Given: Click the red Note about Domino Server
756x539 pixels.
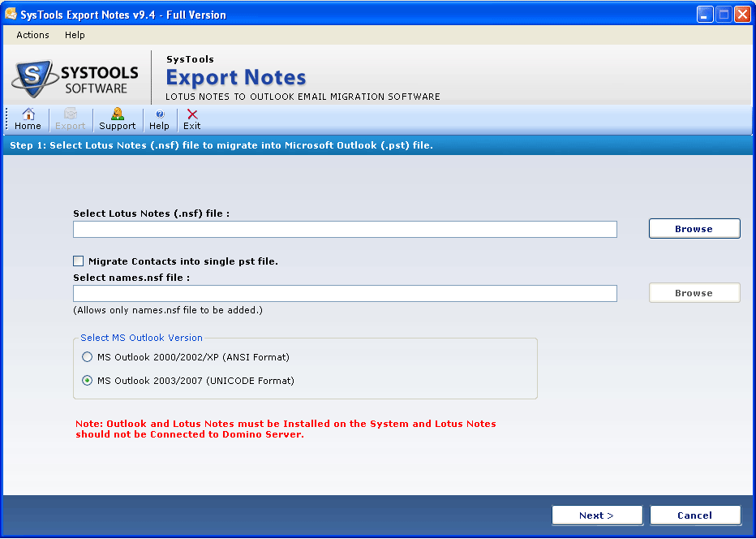Looking at the screenshot, I should [286, 429].
